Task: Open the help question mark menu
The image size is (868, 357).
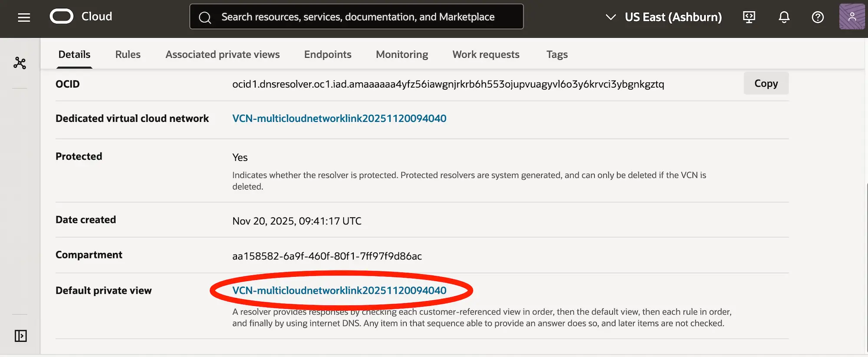Action: (818, 17)
